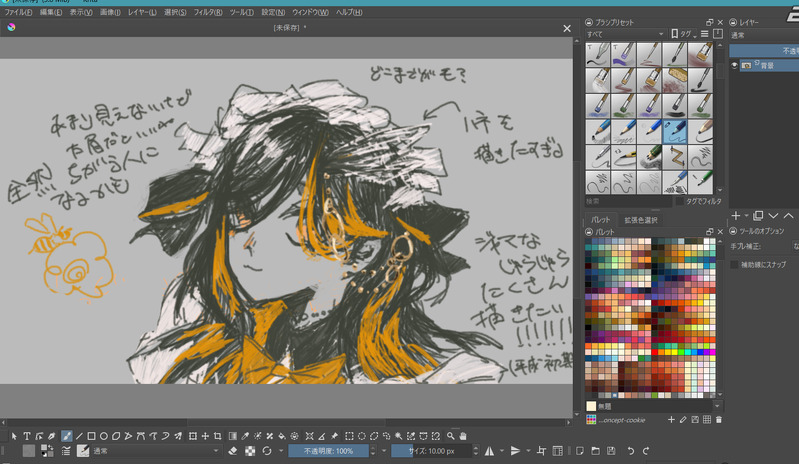The width and height of the screenshot is (799, 464).
Task: Select the Zoom magnifier tool
Action: (450, 436)
